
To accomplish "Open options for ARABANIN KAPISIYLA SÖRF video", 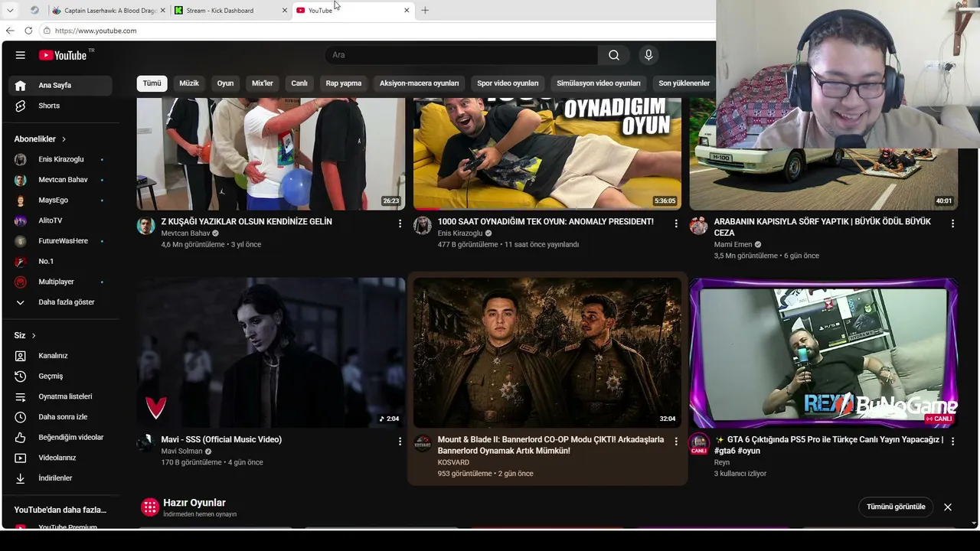I will pos(952,223).
